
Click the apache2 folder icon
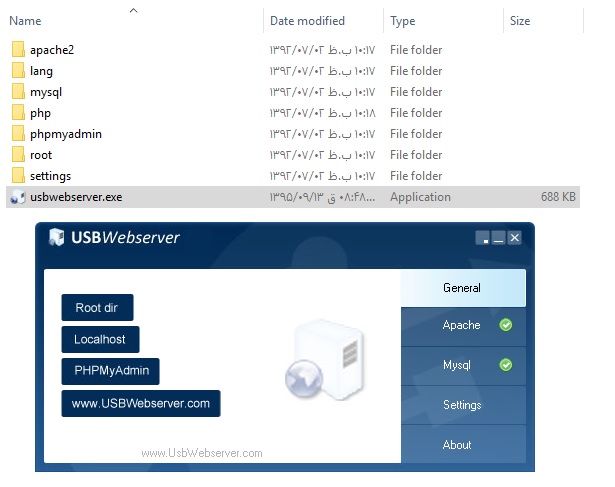pyautogui.click(x=17, y=50)
